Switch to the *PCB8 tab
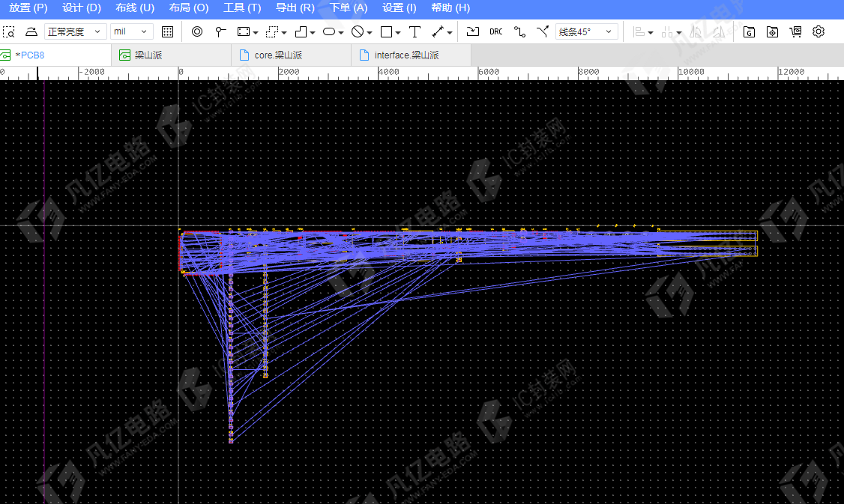This screenshot has width=844, height=504. [55, 55]
